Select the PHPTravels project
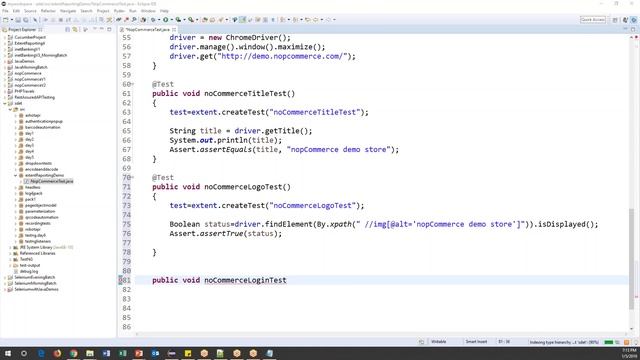Image resolution: width=640 pixels, height=360 pixels. click(x=24, y=91)
